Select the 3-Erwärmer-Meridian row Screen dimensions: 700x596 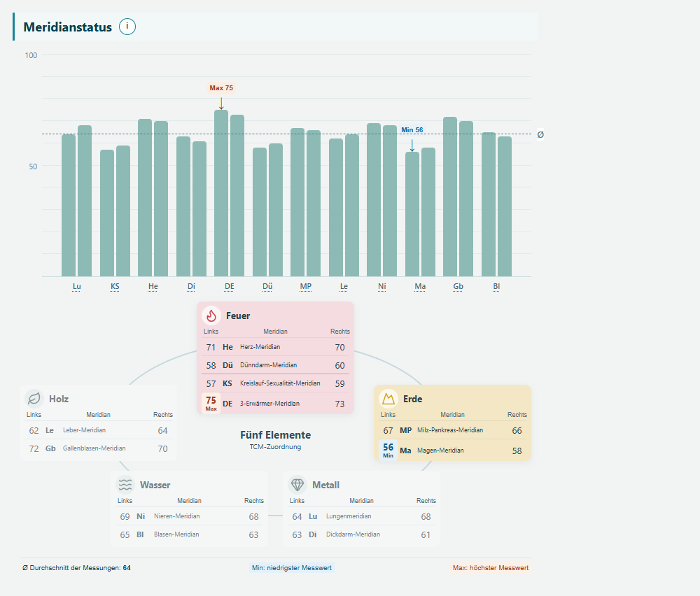275,404
